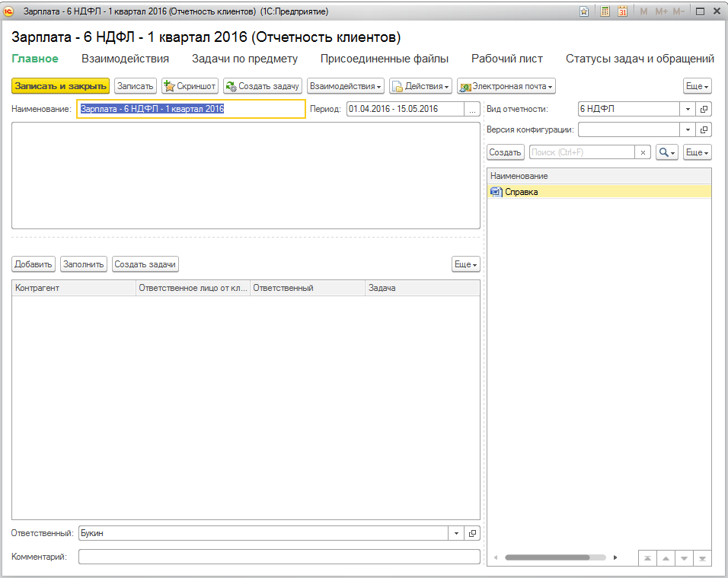Expand the Ответственный dropdown arrow
The height and width of the screenshot is (578, 728).
(456, 533)
